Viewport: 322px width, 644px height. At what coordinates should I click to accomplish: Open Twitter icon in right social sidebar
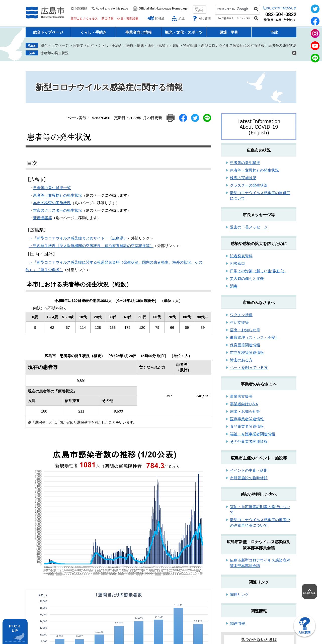(315, 9)
